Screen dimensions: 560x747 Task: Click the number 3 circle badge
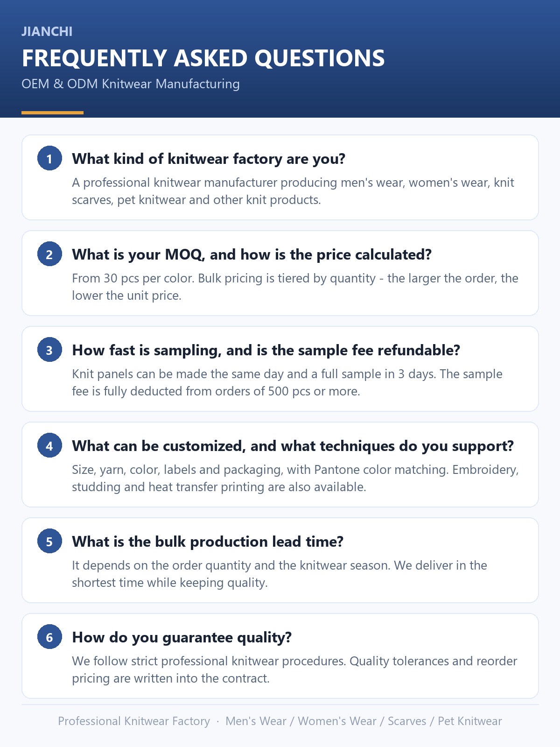pyautogui.click(x=49, y=350)
